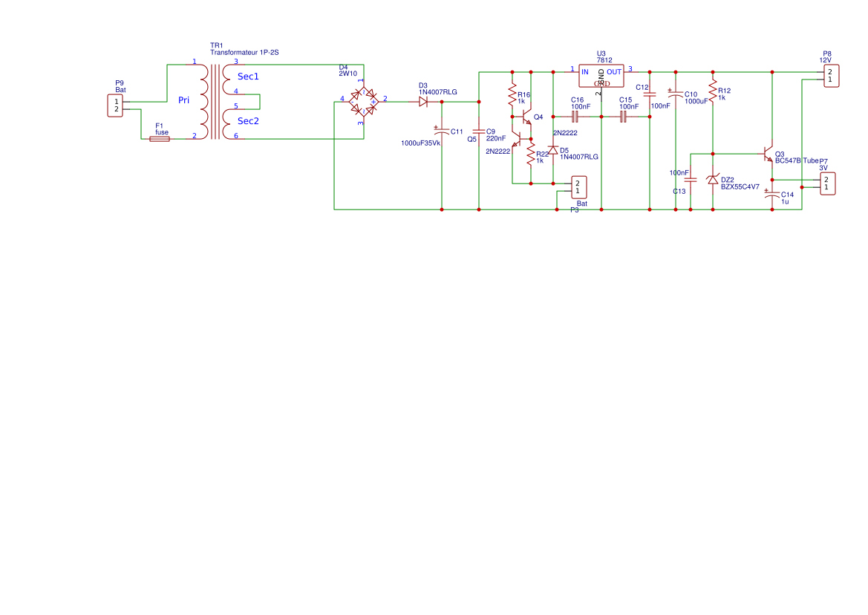Click the 'fuse' value label
Viewport: 868px width, 615px height.
(162, 132)
